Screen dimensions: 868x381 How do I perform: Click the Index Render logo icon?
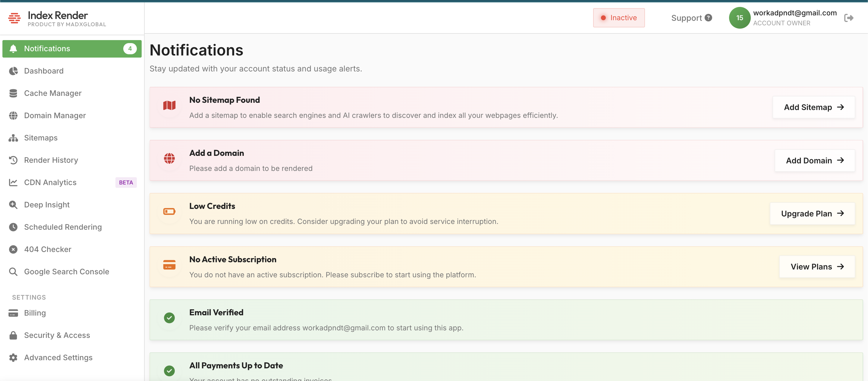[14, 18]
